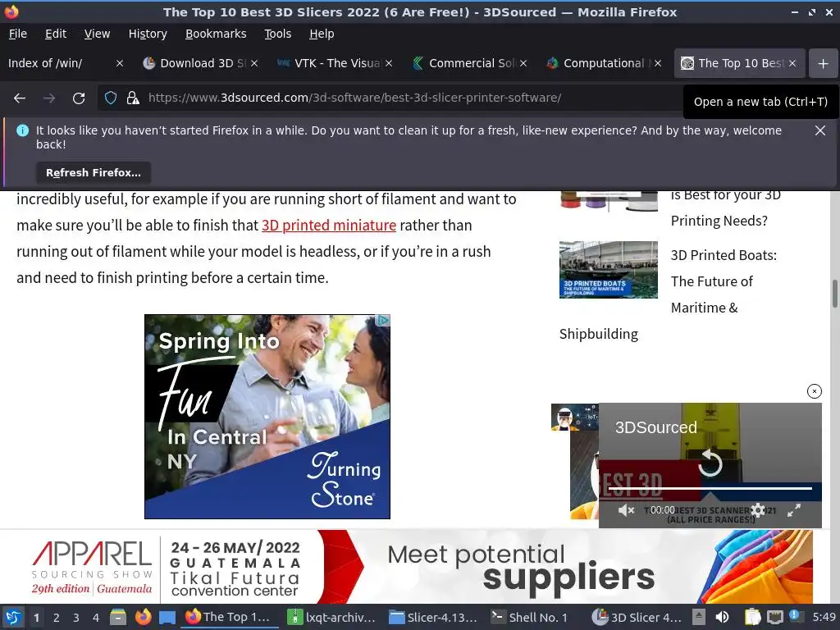Image resolution: width=840 pixels, height=630 pixels.
Task: Open the '3DSourced' video title link
Action: [x=655, y=427]
